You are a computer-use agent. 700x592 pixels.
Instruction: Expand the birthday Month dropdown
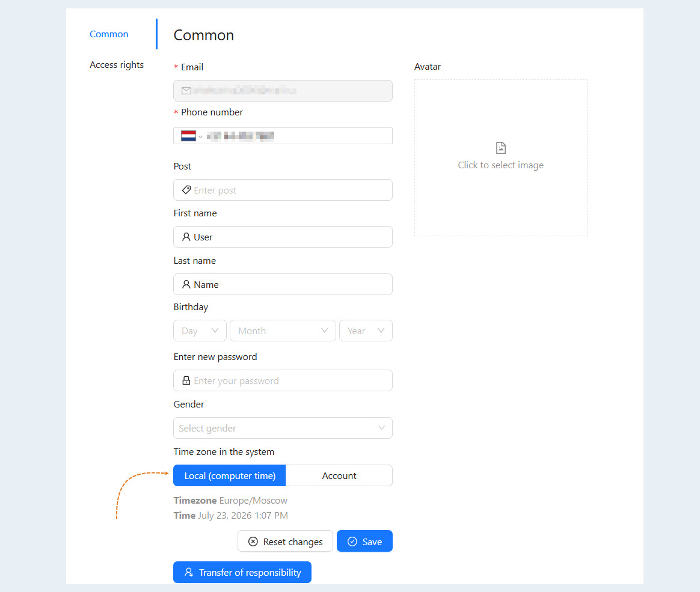[x=283, y=331]
